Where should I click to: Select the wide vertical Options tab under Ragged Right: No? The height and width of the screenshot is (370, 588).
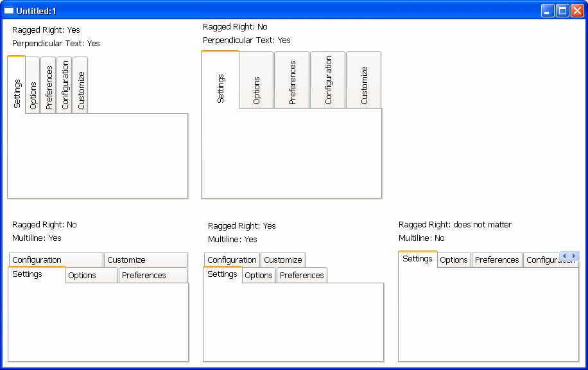click(257, 80)
